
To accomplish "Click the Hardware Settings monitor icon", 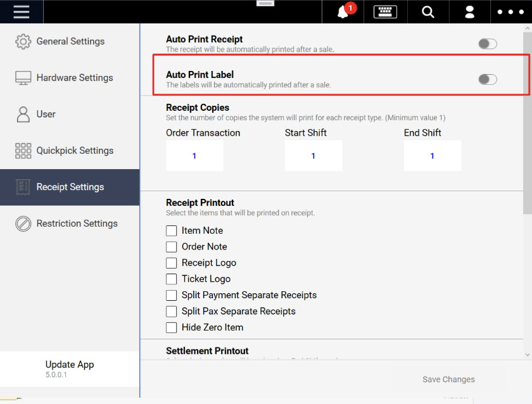I will tap(23, 78).
